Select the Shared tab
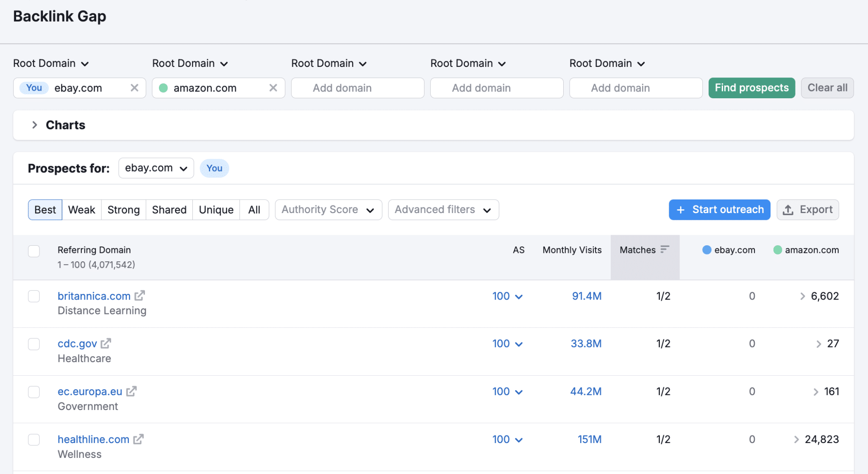868x474 pixels. pos(170,210)
